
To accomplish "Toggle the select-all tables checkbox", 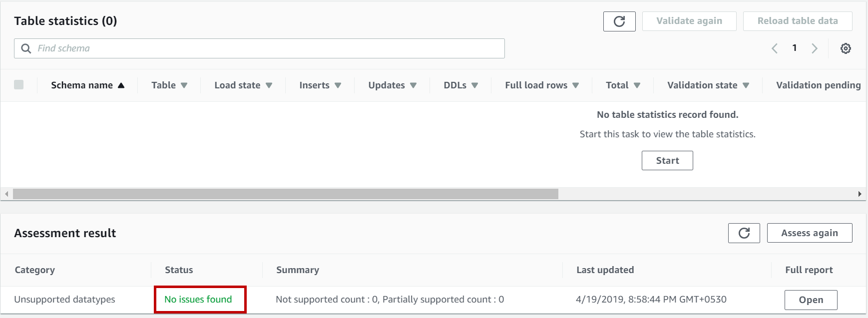I will pos(19,85).
